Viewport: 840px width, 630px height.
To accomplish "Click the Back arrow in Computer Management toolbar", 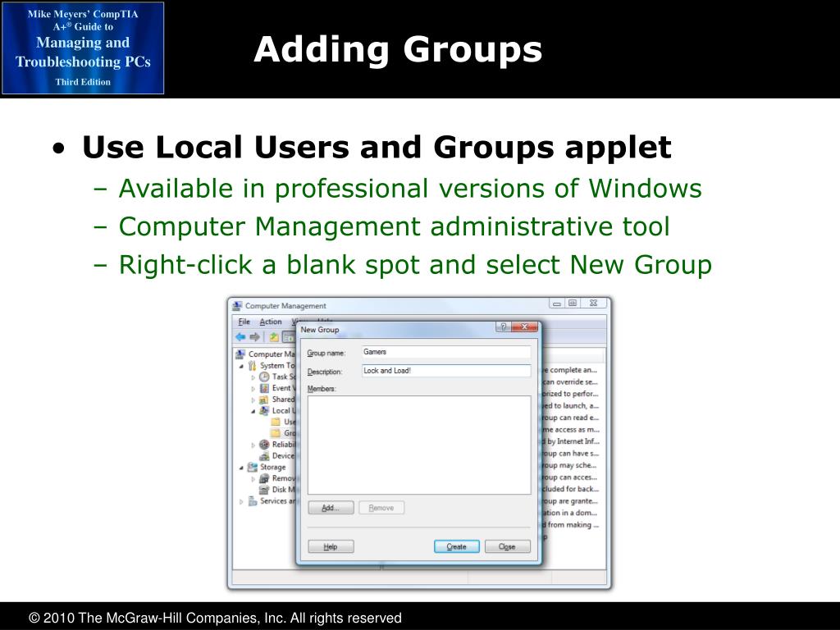I will point(240,337).
